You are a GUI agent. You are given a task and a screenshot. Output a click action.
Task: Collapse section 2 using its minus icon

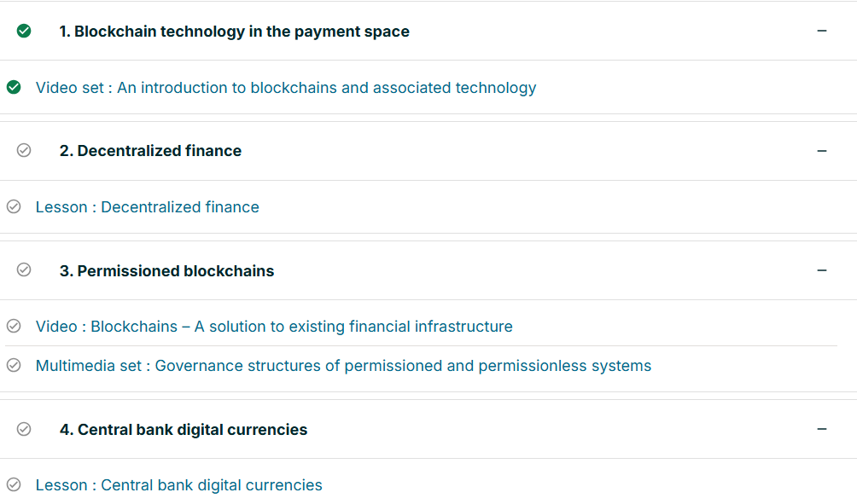821,151
